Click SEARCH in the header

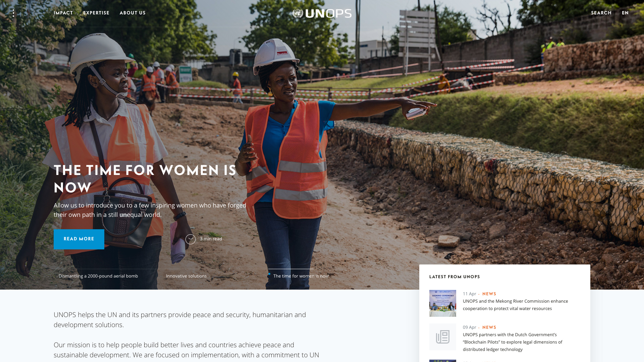601,13
